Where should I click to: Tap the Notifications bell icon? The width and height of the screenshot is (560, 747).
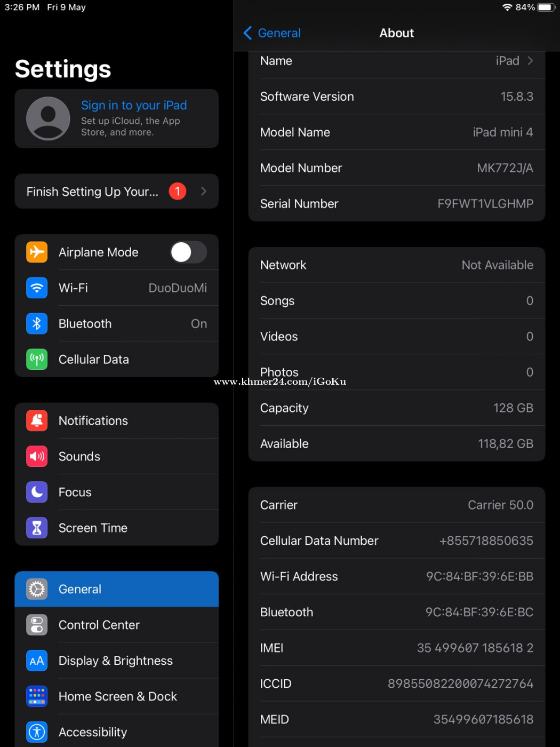tap(37, 420)
